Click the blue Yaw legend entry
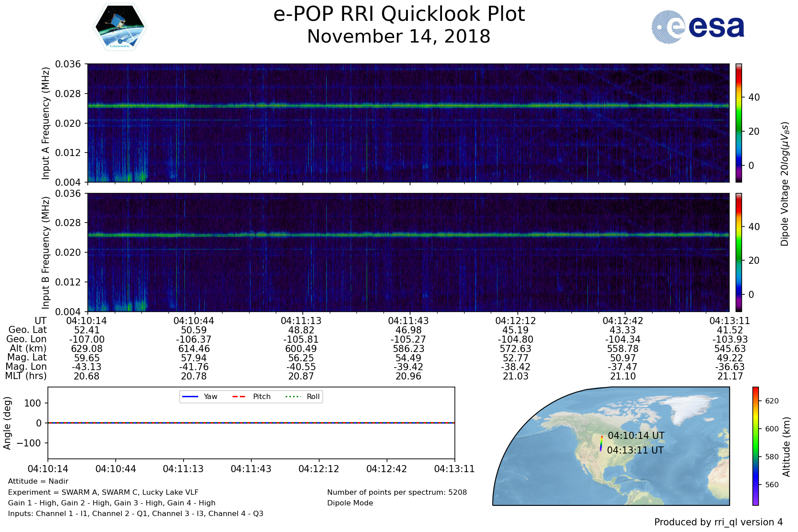The width and height of the screenshot is (798, 532). (x=199, y=396)
